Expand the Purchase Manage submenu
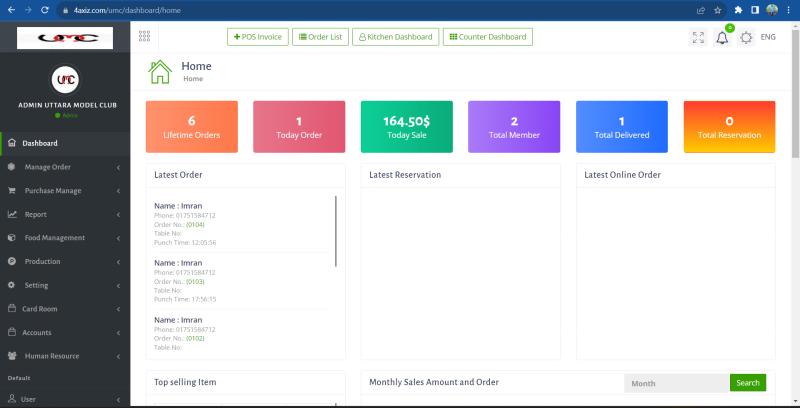Screen dimensions: 800x408 pyautogui.click(x=64, y=190)
